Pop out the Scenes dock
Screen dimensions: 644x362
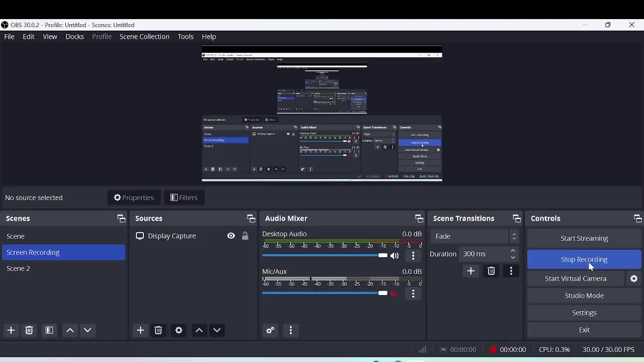(121, 218)
